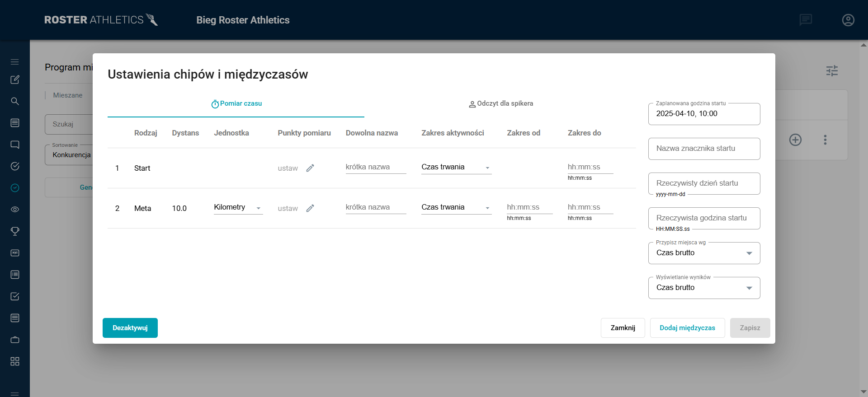Click Dodaj międzyczas button
868x397 pixels.
point(687,328)
